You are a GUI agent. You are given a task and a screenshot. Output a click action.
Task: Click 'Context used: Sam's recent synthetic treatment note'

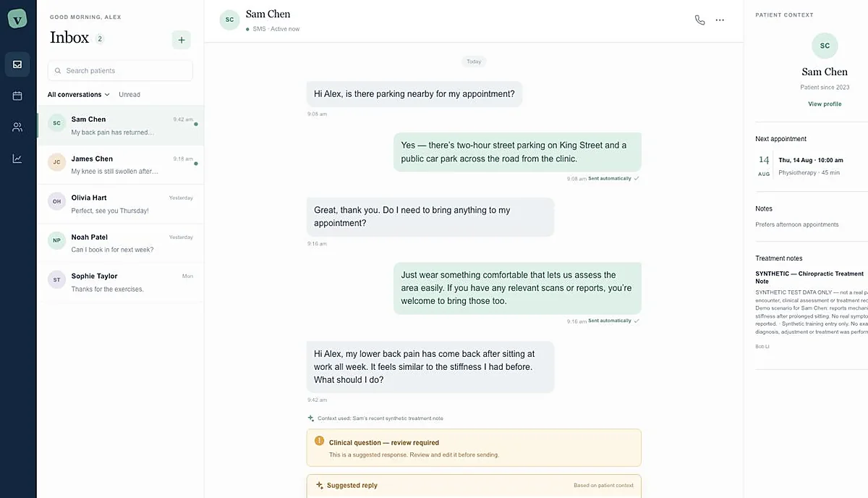point(380,418)
